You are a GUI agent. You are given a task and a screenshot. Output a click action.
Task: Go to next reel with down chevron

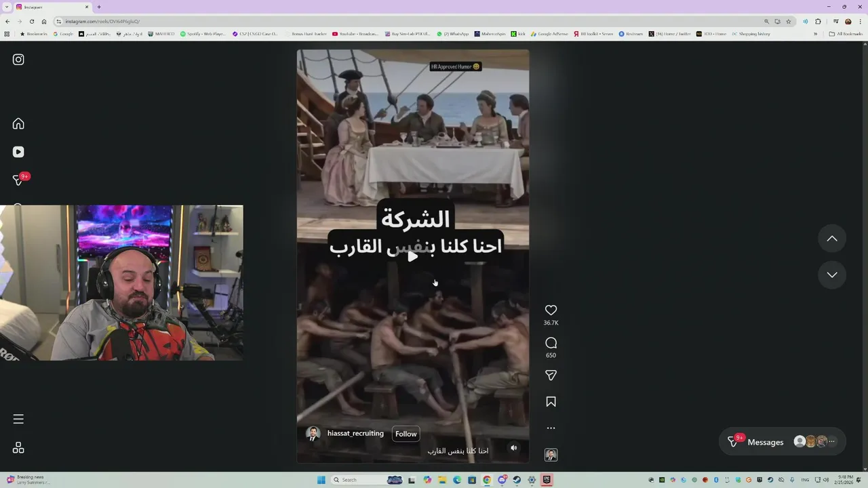[x=832, y=274]
